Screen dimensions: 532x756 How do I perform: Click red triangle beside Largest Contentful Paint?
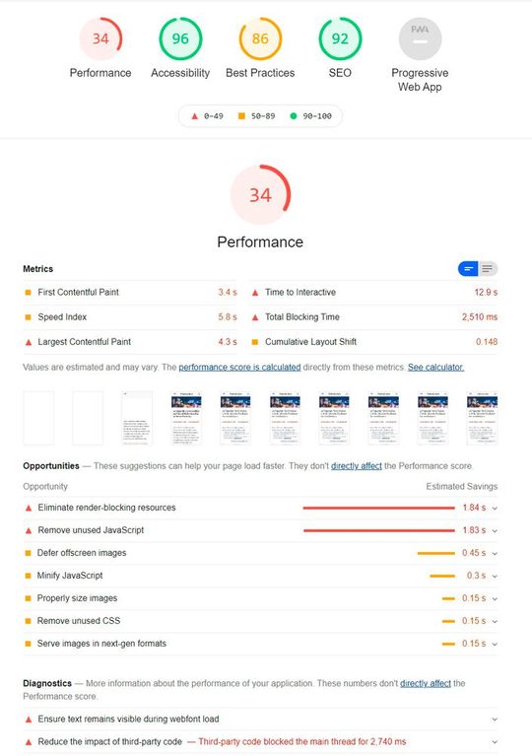[28, 342]
